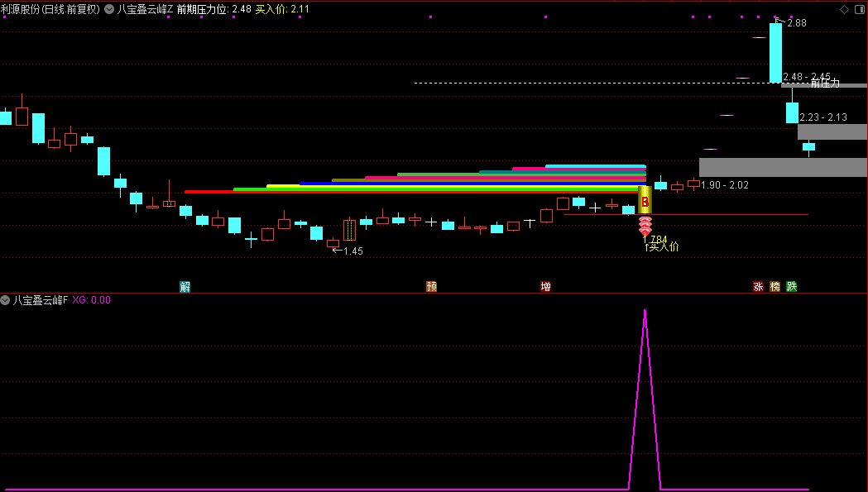This screenshot has width=868, height=492.
Task: Click the red 增 event marker
Action: [546, 287]
